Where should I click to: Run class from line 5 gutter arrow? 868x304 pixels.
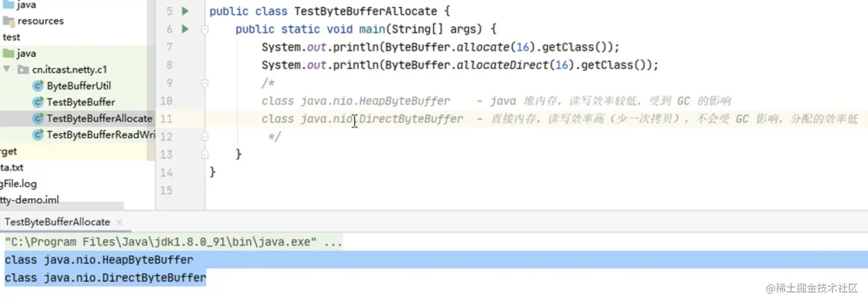(x=185, y=11)
